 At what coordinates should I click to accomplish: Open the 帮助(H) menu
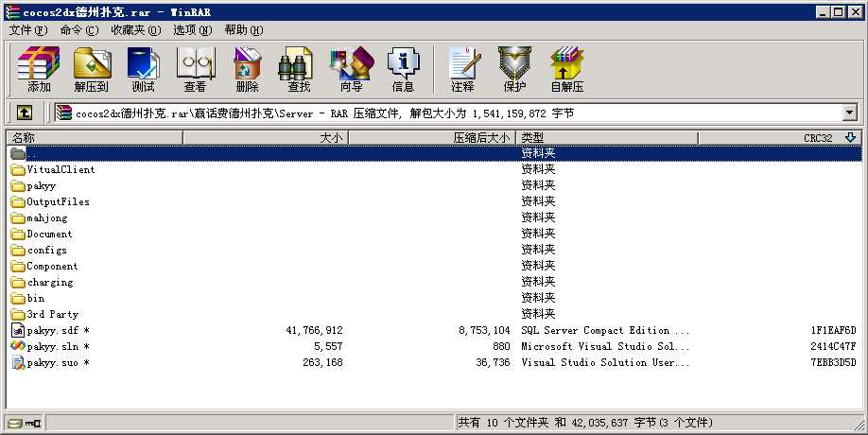(x=244, y=30)
